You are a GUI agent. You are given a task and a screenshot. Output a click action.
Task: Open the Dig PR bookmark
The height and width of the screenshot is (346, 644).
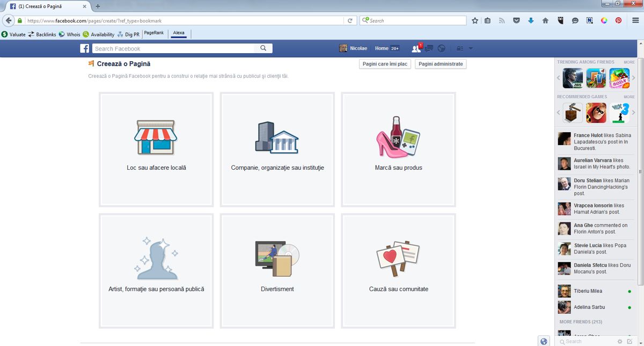point(128,34)
